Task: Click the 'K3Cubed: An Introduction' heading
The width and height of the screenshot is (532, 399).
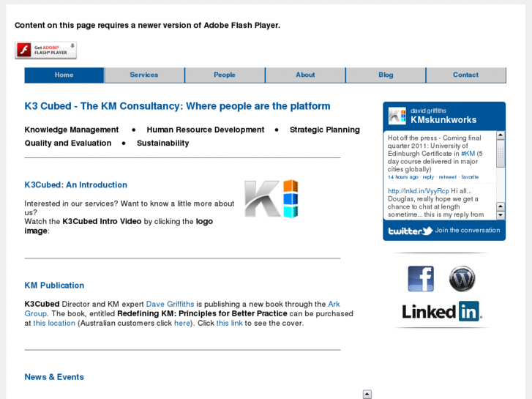Action: [75, 184]
